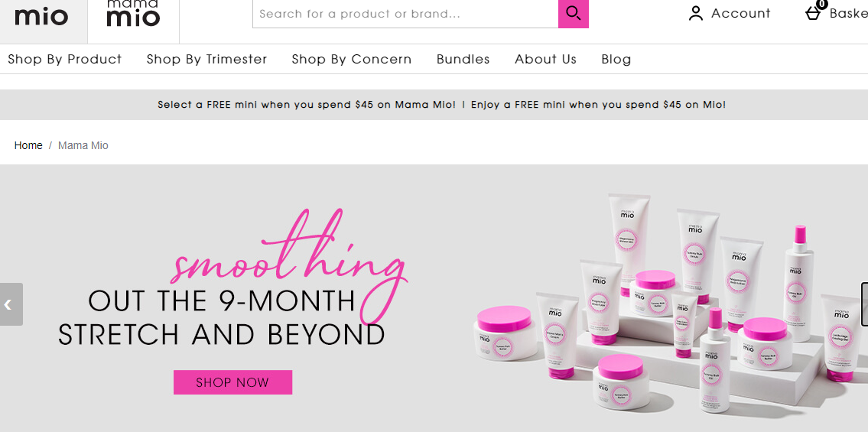Select the mama mio brand logo

133,14
